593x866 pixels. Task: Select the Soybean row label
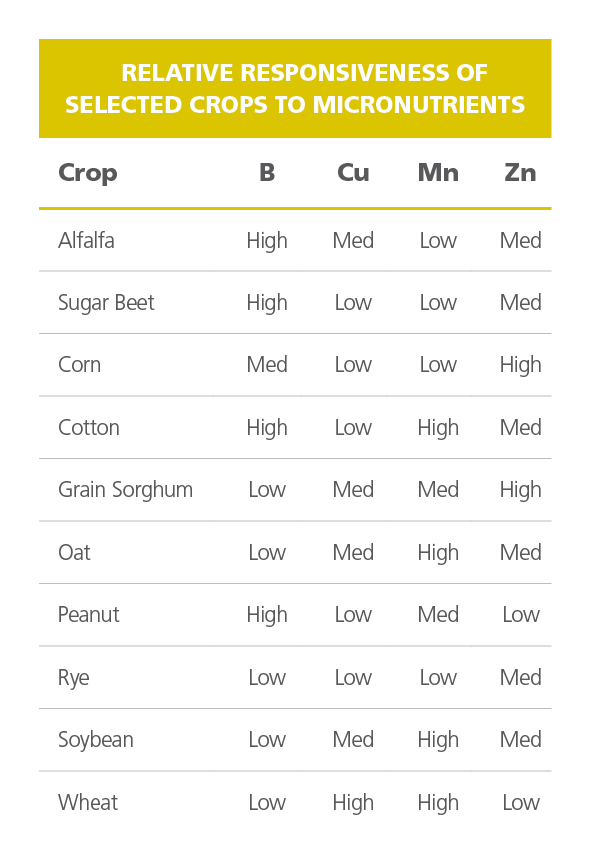pos(96,741)
